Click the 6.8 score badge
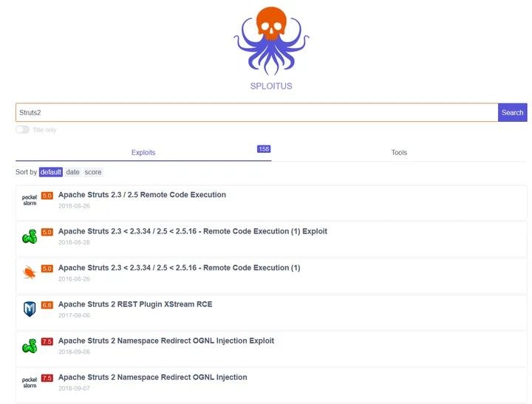Image resolution: width=532 pixels, height=404 pixels. point(47,305)
